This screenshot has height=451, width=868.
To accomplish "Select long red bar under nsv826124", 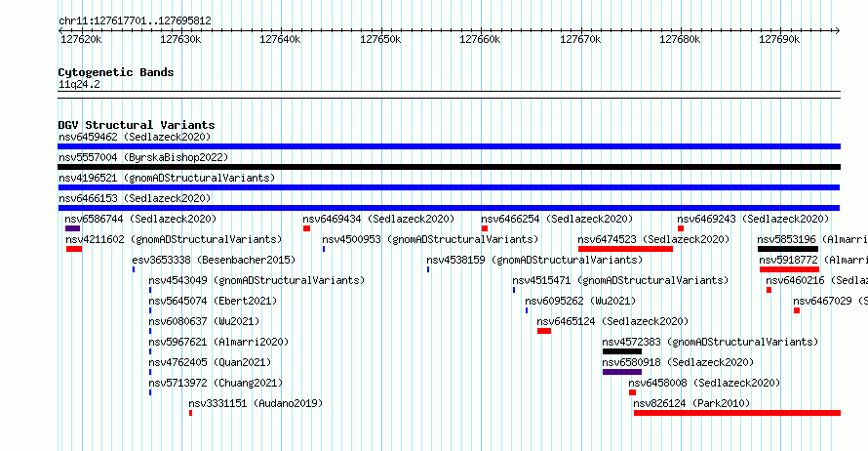I will [737, 413].
